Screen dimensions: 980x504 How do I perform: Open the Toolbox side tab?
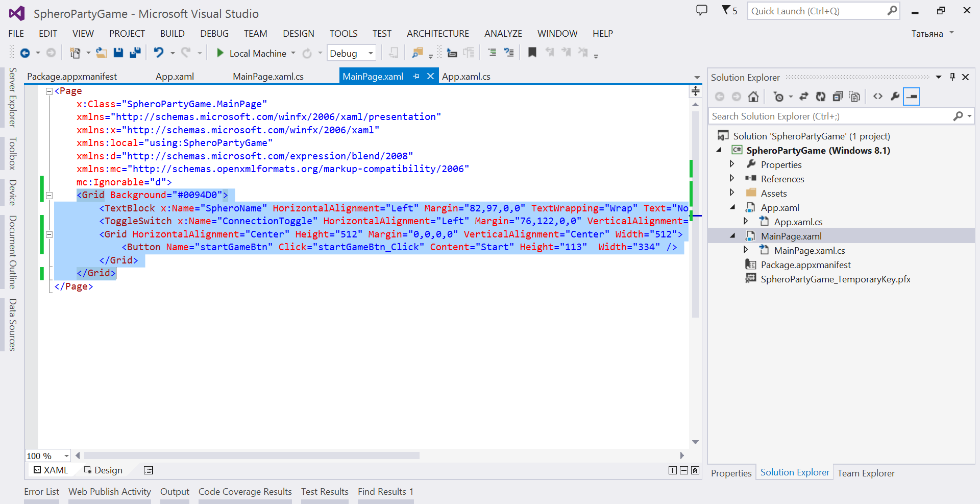click(13, 153)
